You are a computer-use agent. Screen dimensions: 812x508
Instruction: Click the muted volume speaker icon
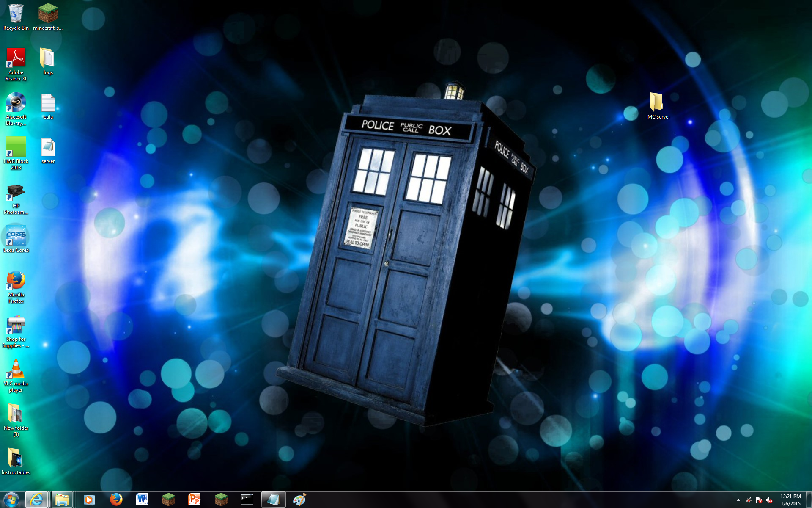pos(769,500)
